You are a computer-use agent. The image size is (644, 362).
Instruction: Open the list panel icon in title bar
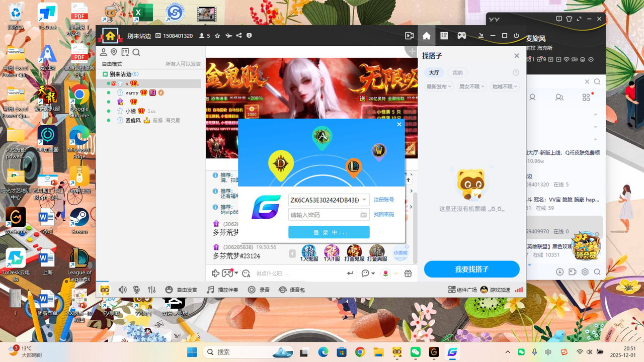[444, 36]
